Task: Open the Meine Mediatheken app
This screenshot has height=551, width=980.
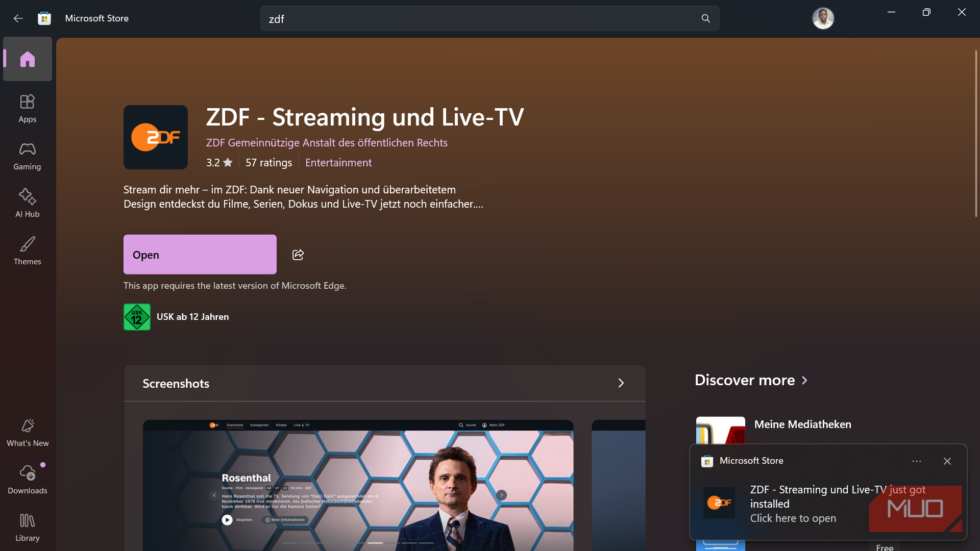Action: (802, 424)
